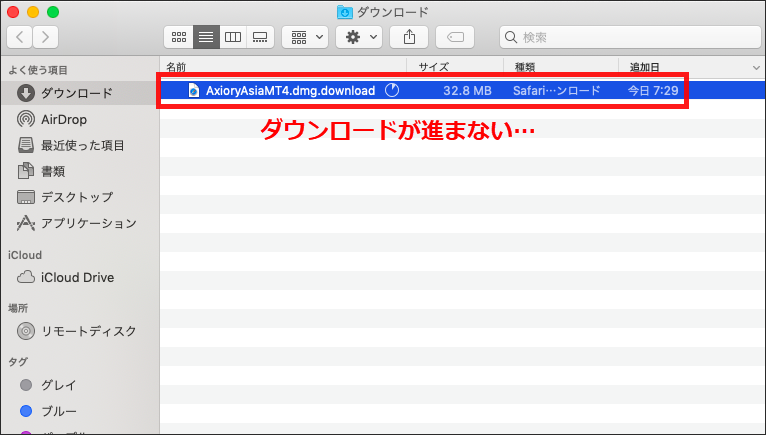Click the magnifier icon in search field
Viewport: 766px width, 435px height.
[x=511, y=37]
